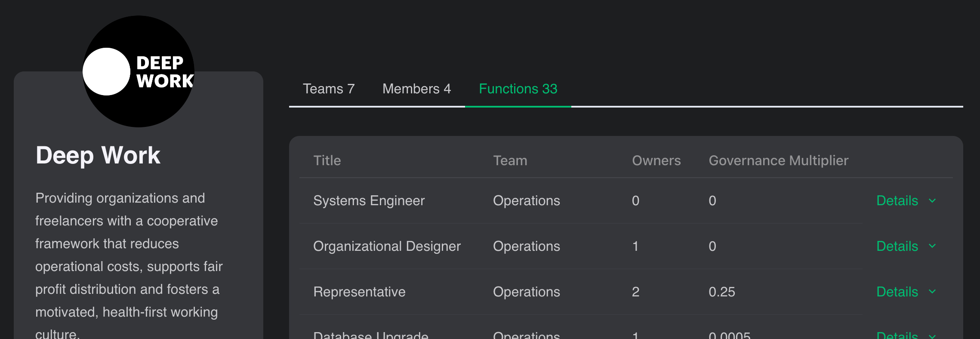Open the Members tab
This screenshot has width=980, height=339.
pos(416,89)
